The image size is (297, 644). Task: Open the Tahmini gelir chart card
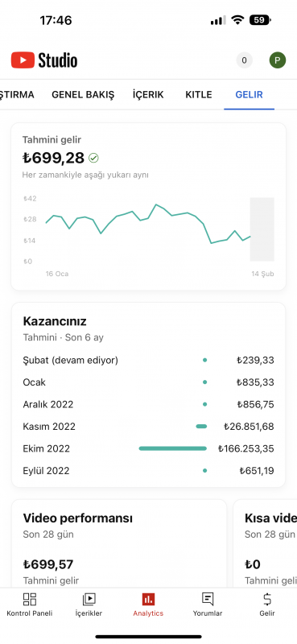(x=148, y=207)
